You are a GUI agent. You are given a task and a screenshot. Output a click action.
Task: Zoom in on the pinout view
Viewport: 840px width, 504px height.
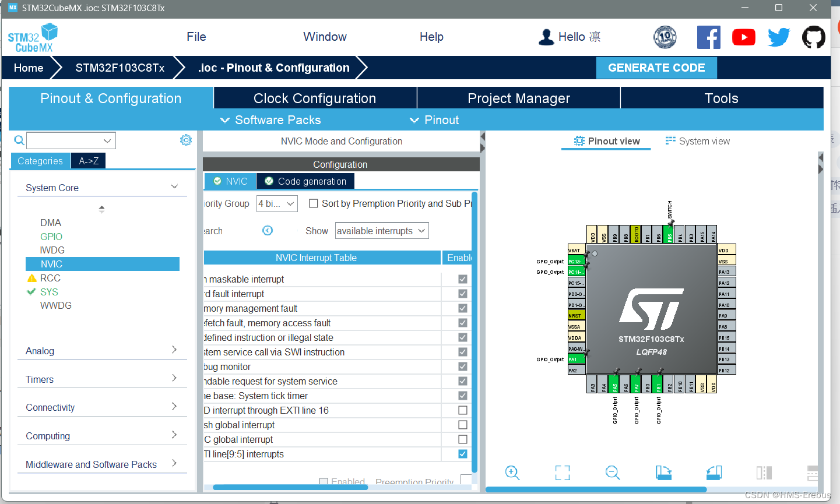click(512, 473)
